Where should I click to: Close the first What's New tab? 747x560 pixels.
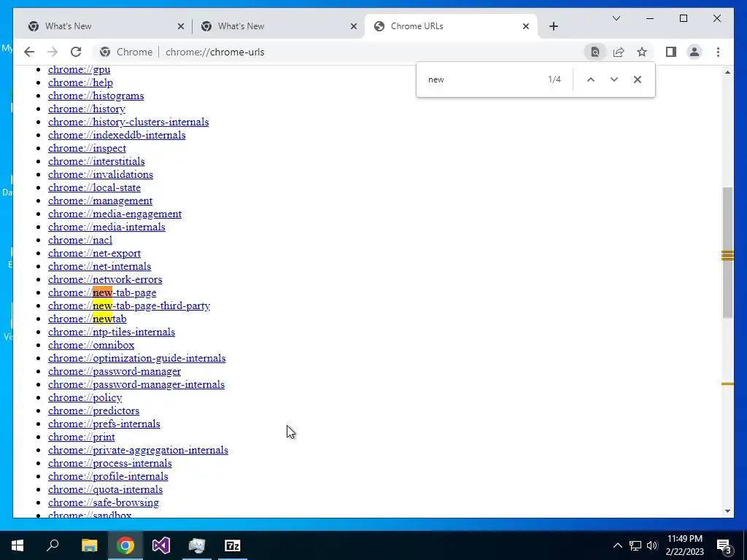coord(181,26)
